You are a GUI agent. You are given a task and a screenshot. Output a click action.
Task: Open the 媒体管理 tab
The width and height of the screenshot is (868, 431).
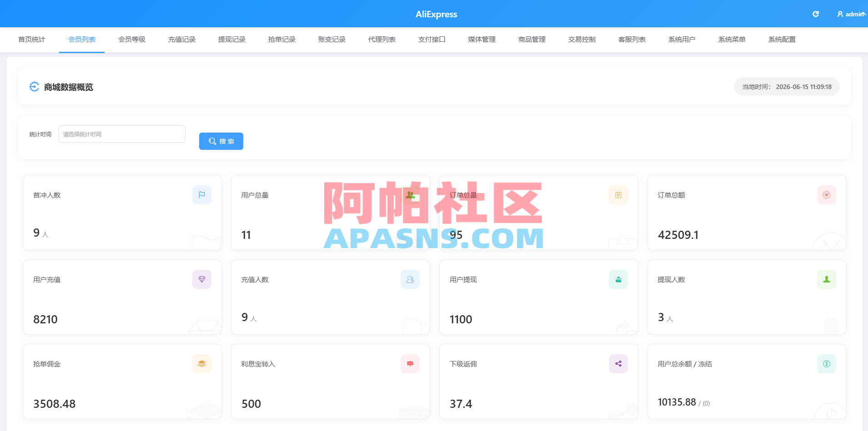coord(482,40)
